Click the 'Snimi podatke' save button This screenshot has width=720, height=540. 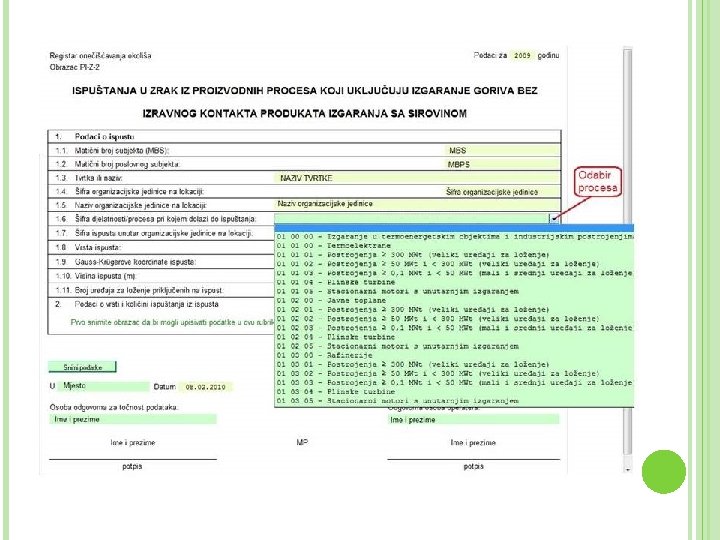tap(83, 367)
